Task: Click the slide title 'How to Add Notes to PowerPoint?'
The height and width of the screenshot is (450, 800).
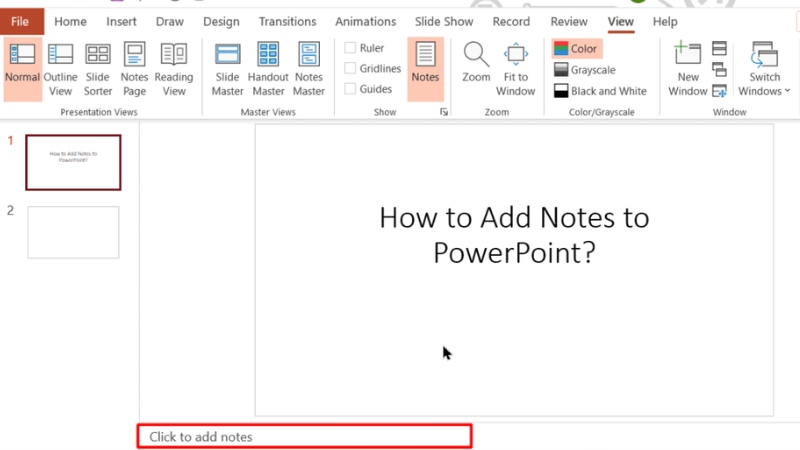Action: click(514, 235)
